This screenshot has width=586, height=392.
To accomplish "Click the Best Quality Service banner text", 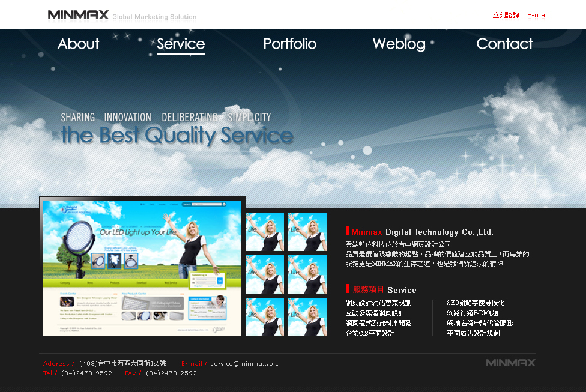I will click(177, 135).
